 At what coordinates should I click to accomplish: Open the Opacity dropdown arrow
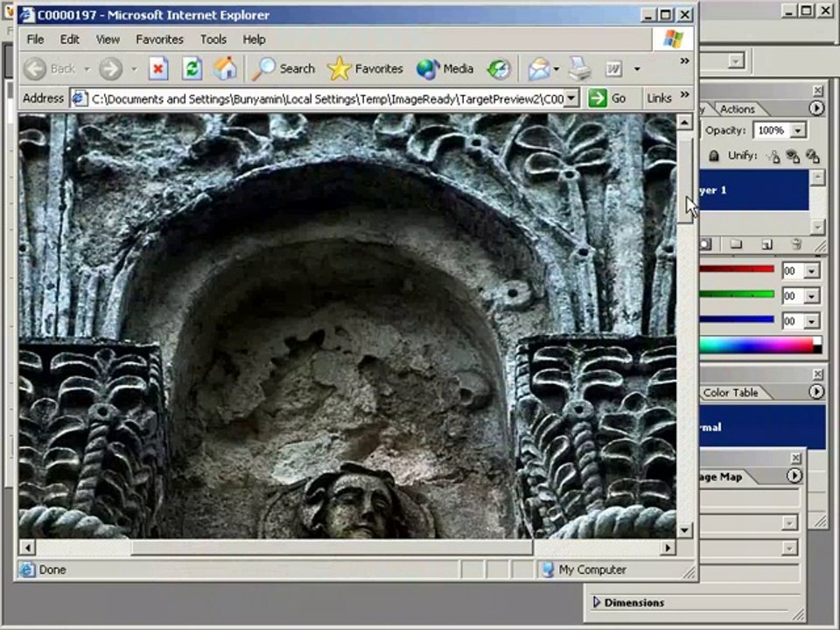pyautogui.click(x=797, y=130)
